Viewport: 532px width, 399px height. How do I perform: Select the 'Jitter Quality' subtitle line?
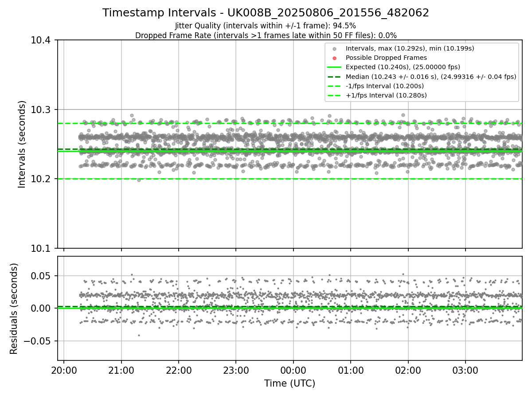coord(266,26)
